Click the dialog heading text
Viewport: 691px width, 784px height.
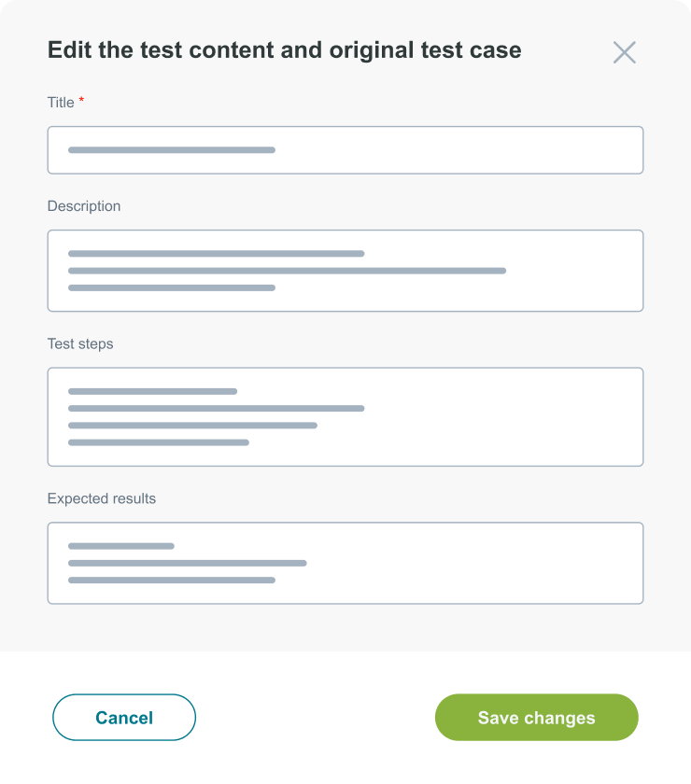click(x=287, y=49)
